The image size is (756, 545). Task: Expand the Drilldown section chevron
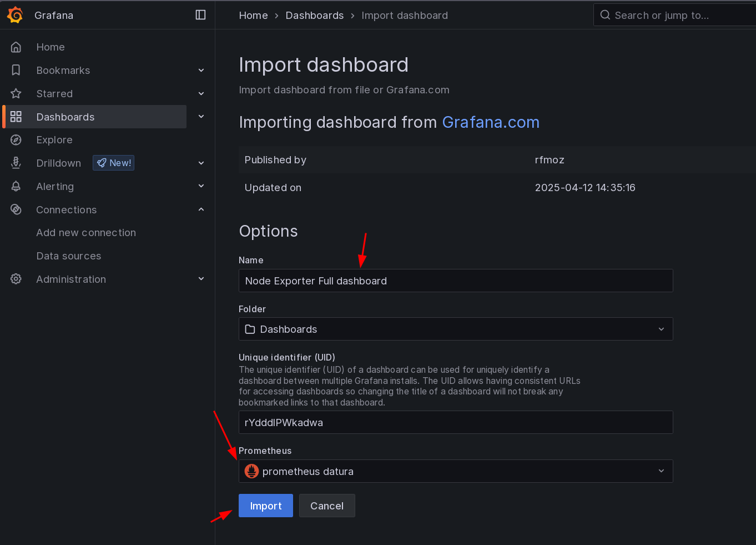pyautogui.click(x=201, y=163)
